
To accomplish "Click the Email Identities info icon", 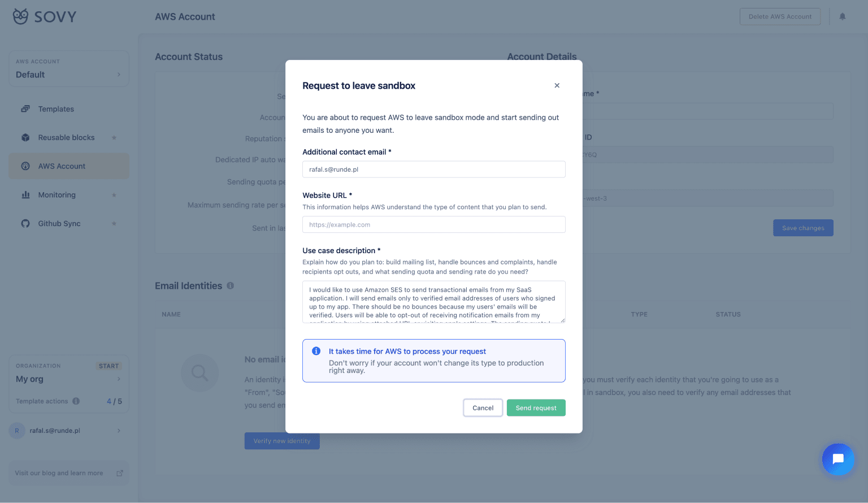I will click(x=231, y=286).
